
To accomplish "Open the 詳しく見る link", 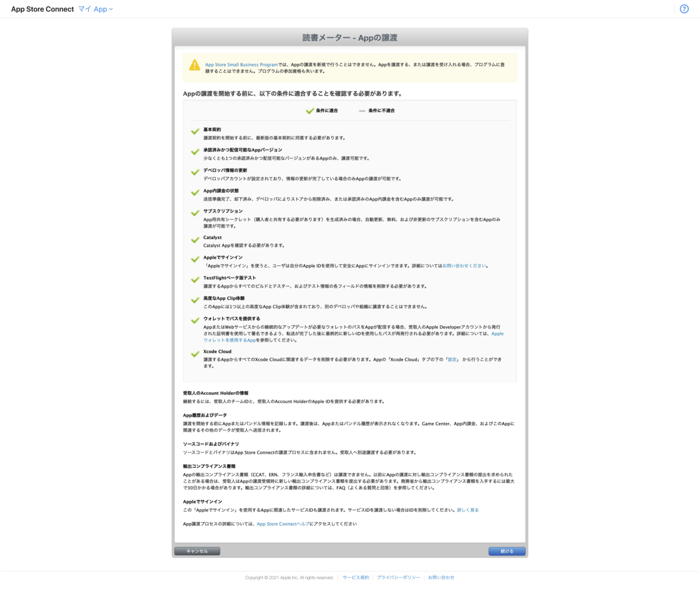I will coord(468,510).
